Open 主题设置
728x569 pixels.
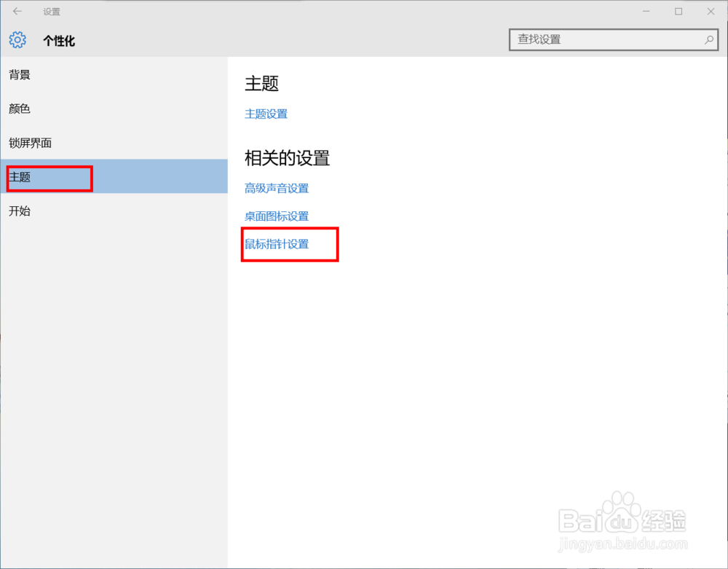(266, 114)
